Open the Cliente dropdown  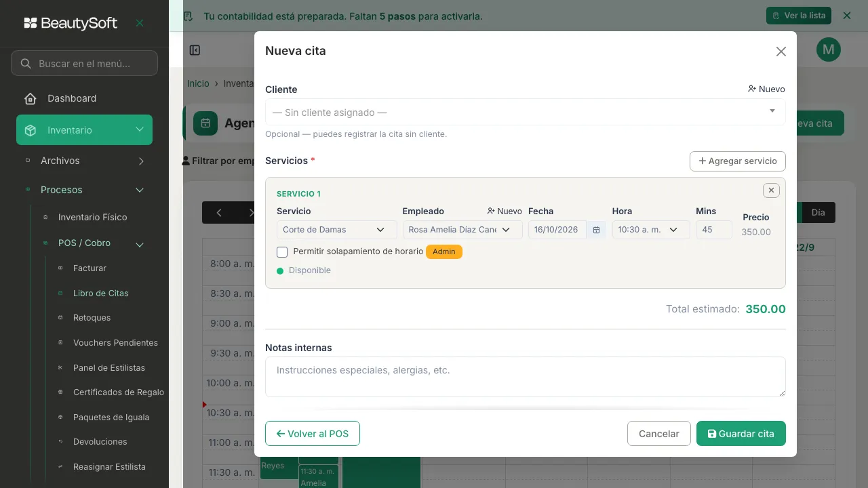tap(526, 112)
